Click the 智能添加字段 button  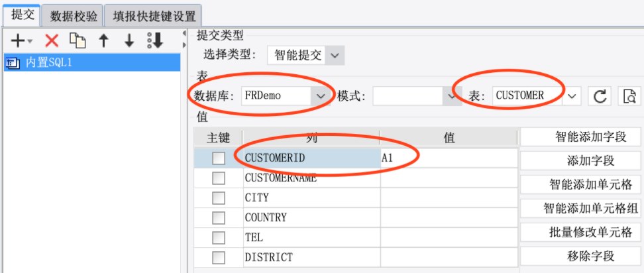pyautogui.click(x=580, y=136)
